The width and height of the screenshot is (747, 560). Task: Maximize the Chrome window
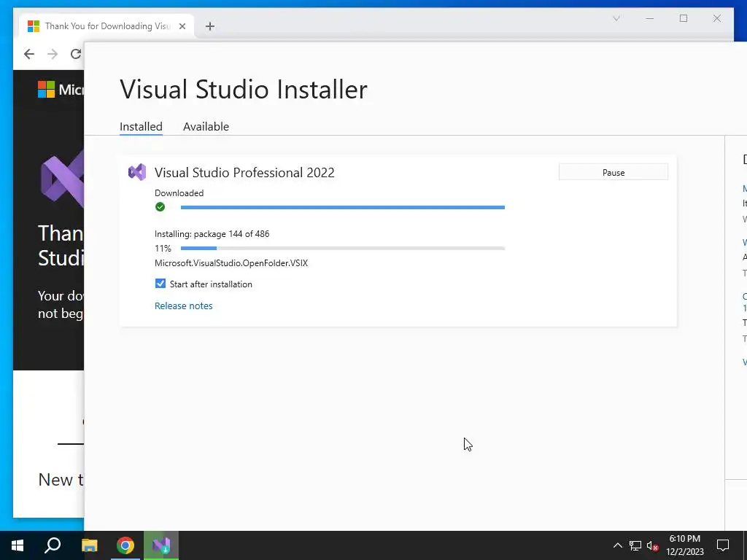683,18
